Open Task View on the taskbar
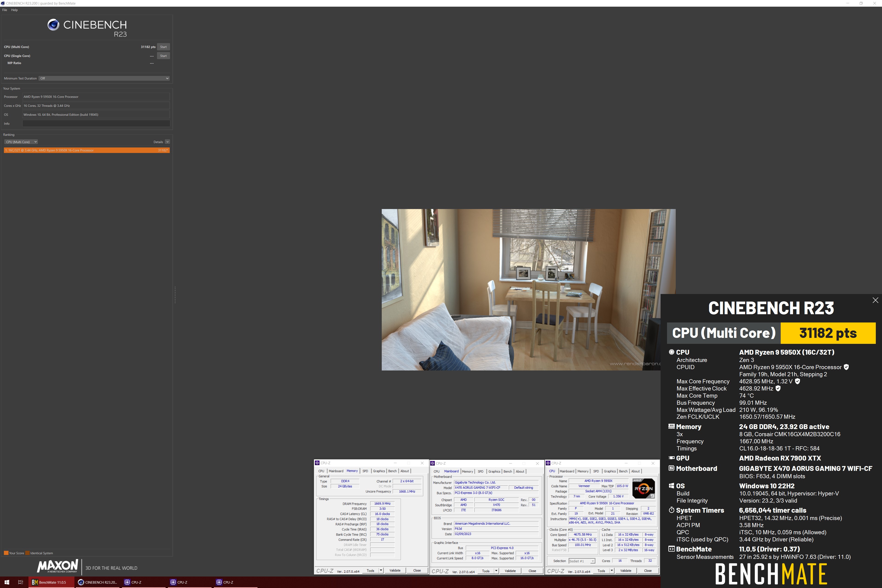 point(21,582)
